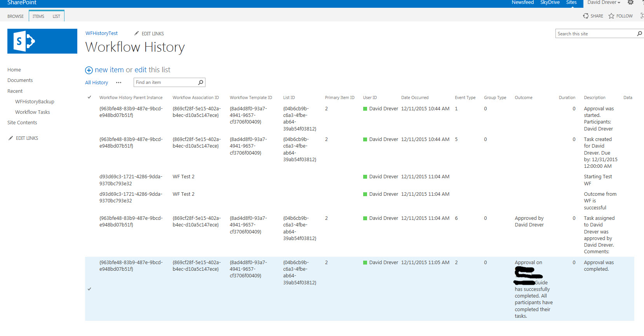Switch to the ITEMS ribbon tab
This screenshot has height=336, width=644.
tap(38, 16)
